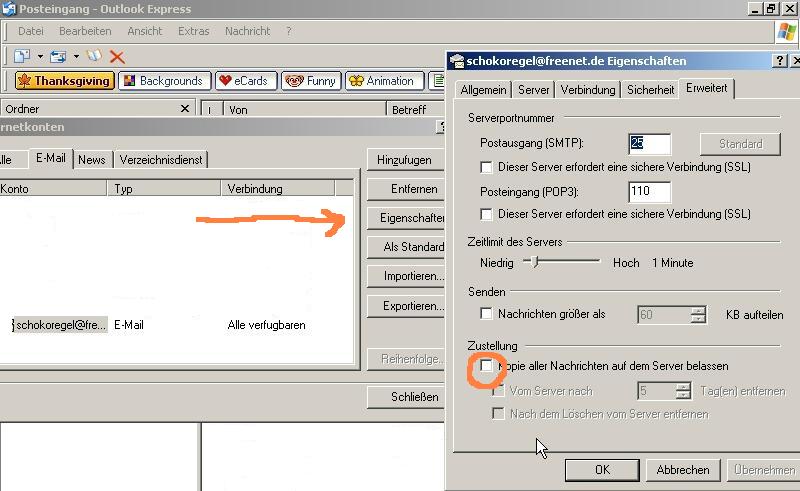The image size is (800, 491).
Task: Click the Hinzufügen button
Action: pos(406,160)
